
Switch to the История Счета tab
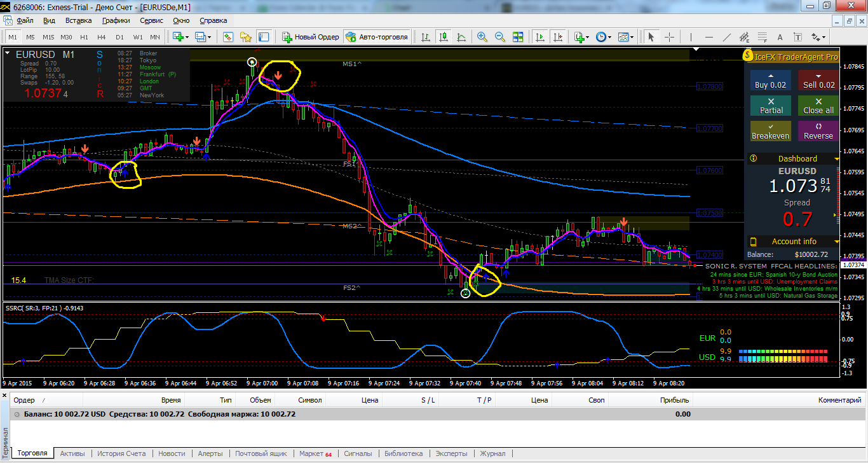(121, 453)
